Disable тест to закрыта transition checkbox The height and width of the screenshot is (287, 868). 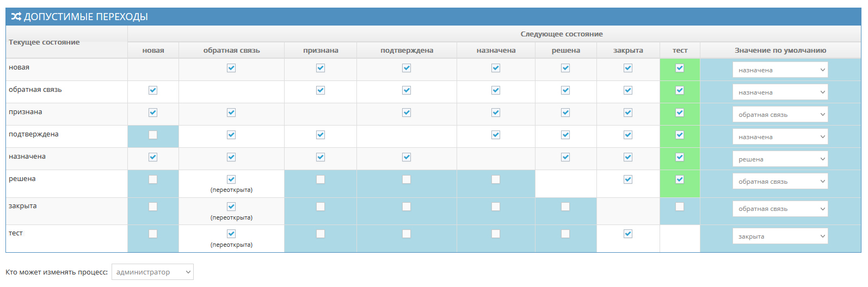coord(628,234)
